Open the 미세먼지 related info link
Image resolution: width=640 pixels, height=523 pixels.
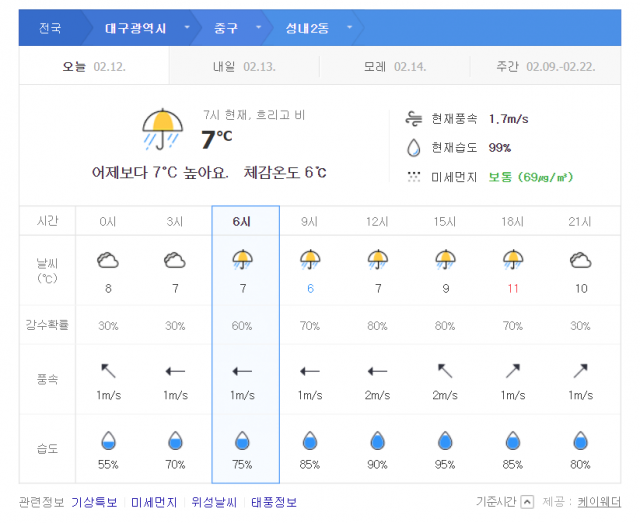pos(154,502)
